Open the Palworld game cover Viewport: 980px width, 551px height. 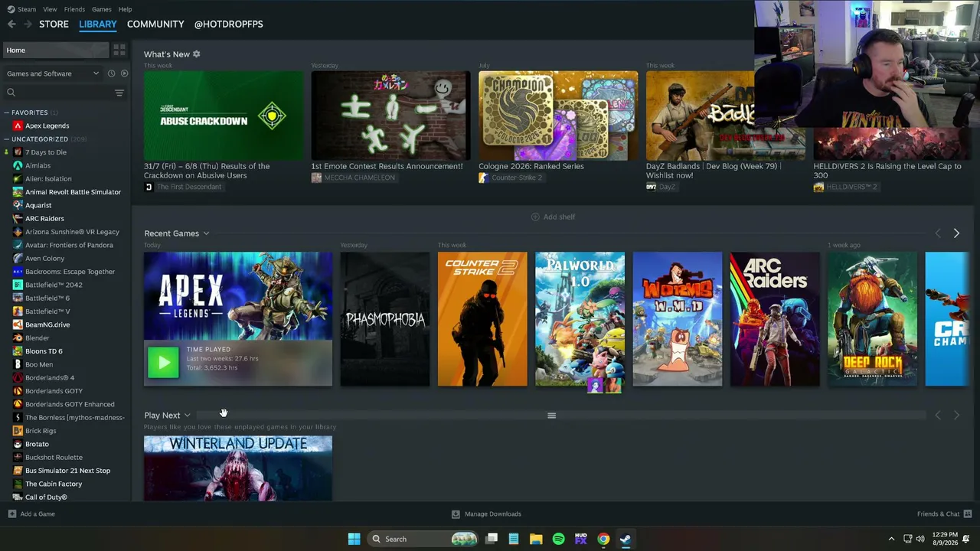tap(580, 319)
